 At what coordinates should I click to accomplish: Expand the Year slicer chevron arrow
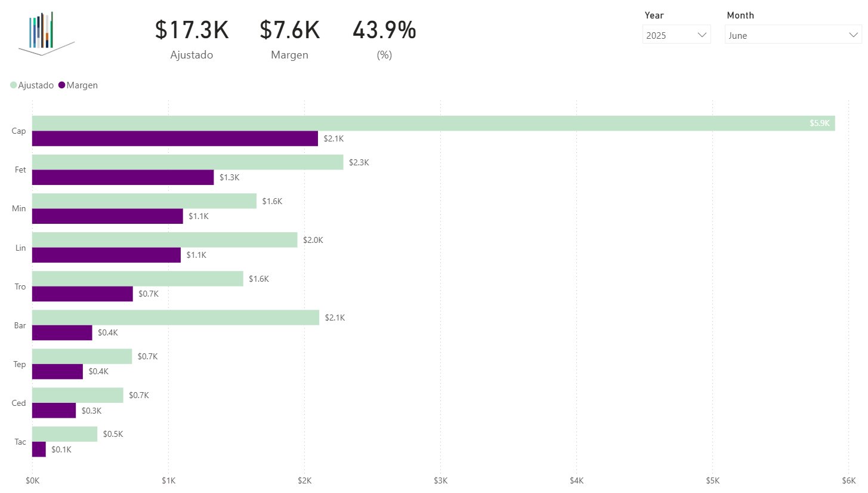point(702,35)
